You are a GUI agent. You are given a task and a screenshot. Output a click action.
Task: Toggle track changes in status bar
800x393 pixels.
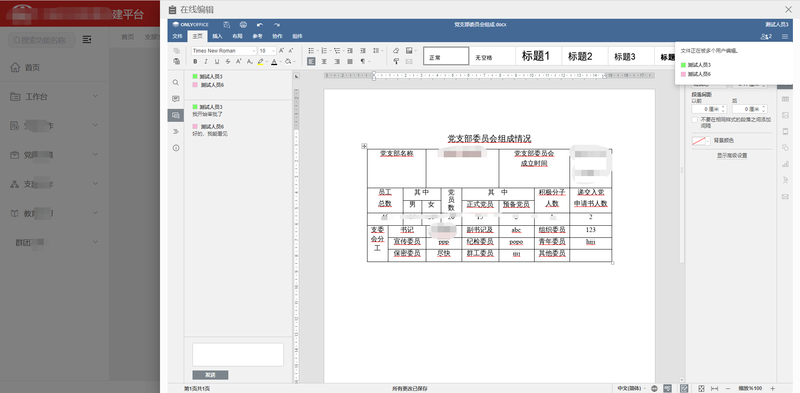click(x=684, y=389)
